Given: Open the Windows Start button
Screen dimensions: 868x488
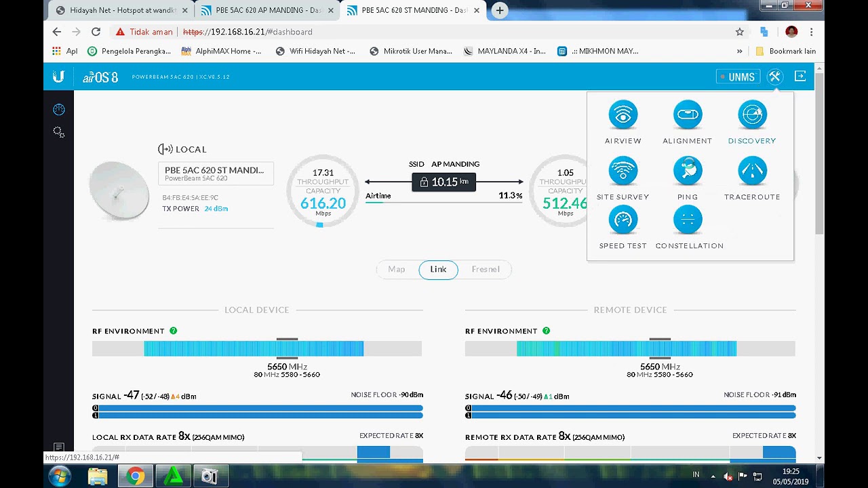Looking at the screenshot, I should (60, 476).
